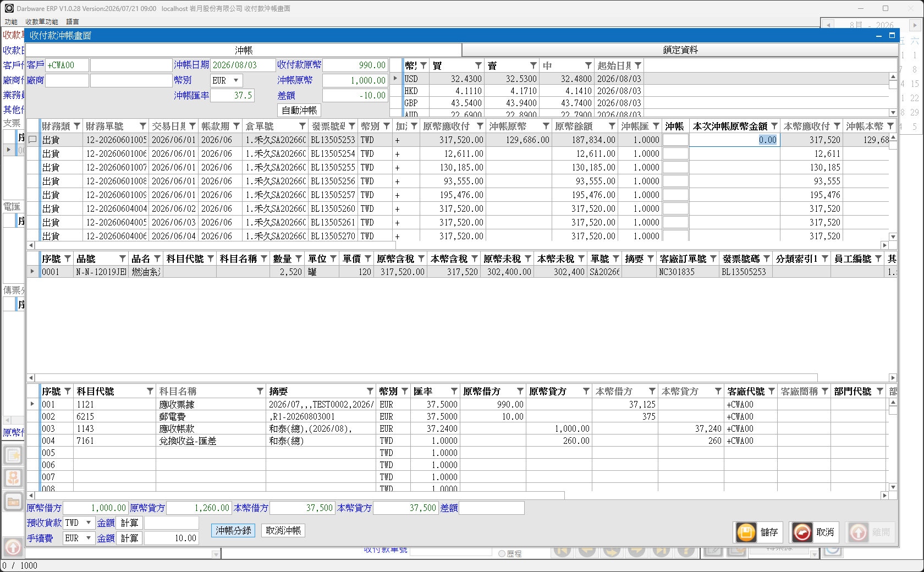Tick 沖帳 checkbox for 12-20260604006 row
Image resolution: width=924 pixels, height=572 pixels.
(x=675, y=235)
